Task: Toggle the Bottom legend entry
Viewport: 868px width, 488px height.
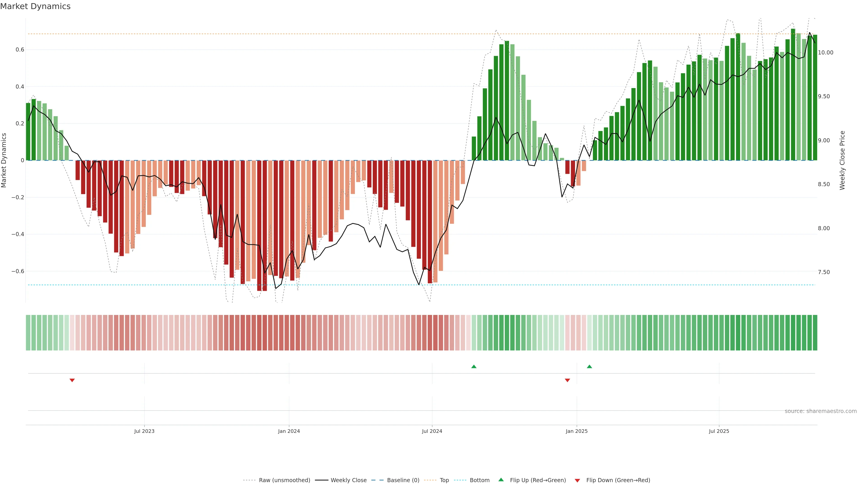Action: point(479,480)
